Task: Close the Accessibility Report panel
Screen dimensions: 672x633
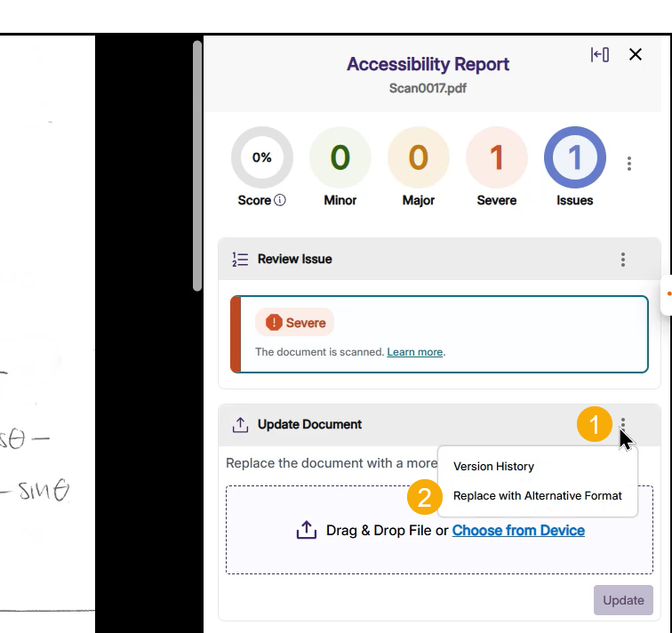Action: click(x=636, y=55)
